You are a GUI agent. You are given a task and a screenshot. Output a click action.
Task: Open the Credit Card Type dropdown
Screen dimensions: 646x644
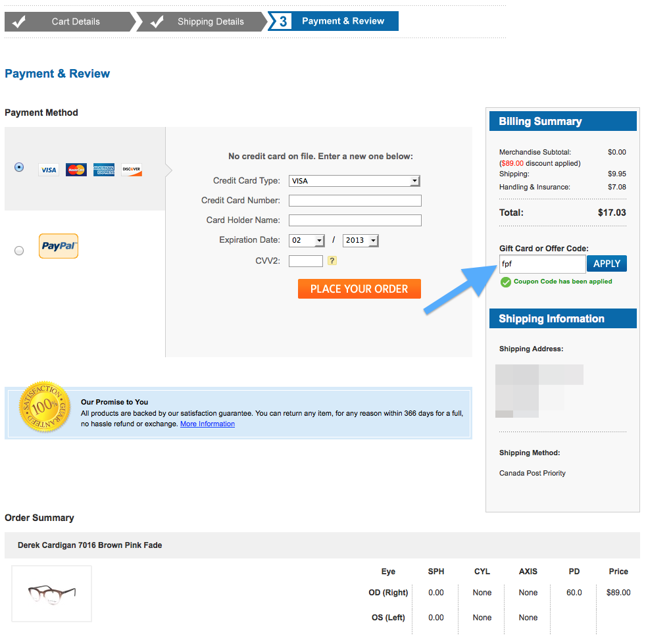click(355, 181)
